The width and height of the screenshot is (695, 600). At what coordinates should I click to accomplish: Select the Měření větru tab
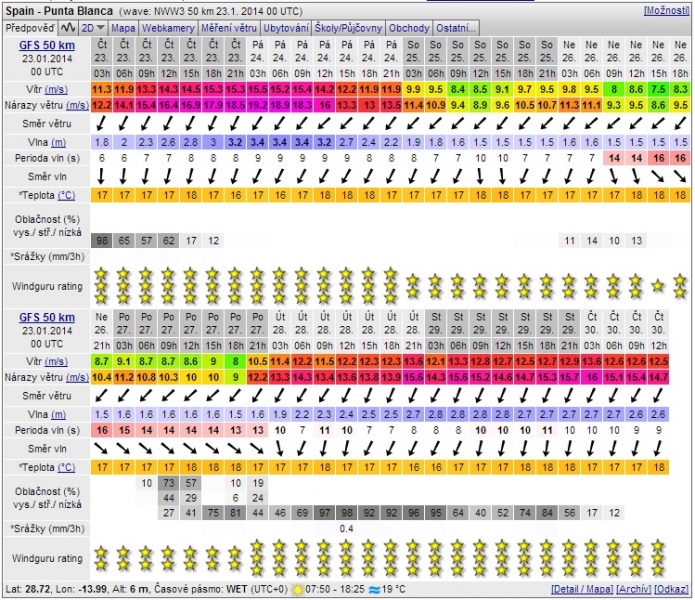228,28
